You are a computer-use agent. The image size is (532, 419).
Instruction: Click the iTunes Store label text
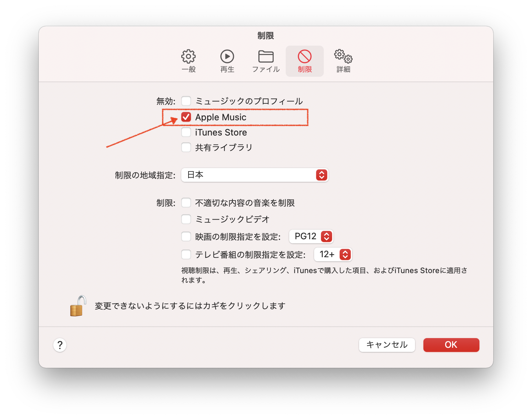pos(221,132)
